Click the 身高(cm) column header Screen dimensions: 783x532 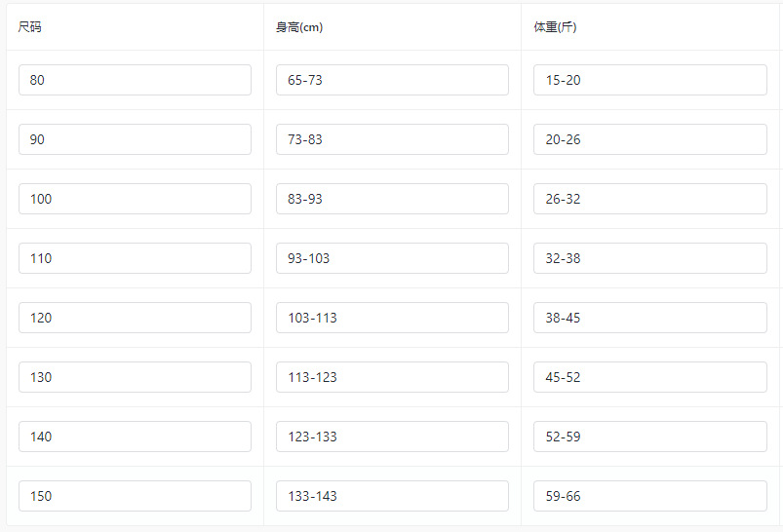click(x=299, y=27)
